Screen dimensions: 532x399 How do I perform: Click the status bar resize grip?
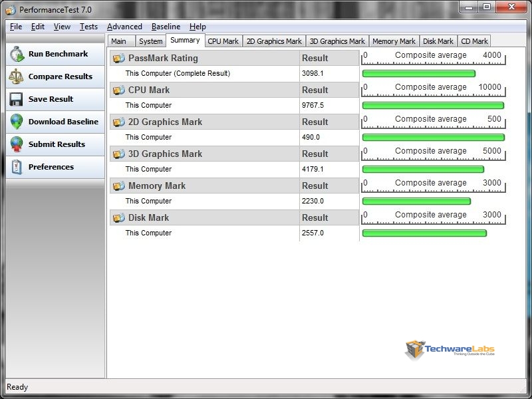(522, 390)
